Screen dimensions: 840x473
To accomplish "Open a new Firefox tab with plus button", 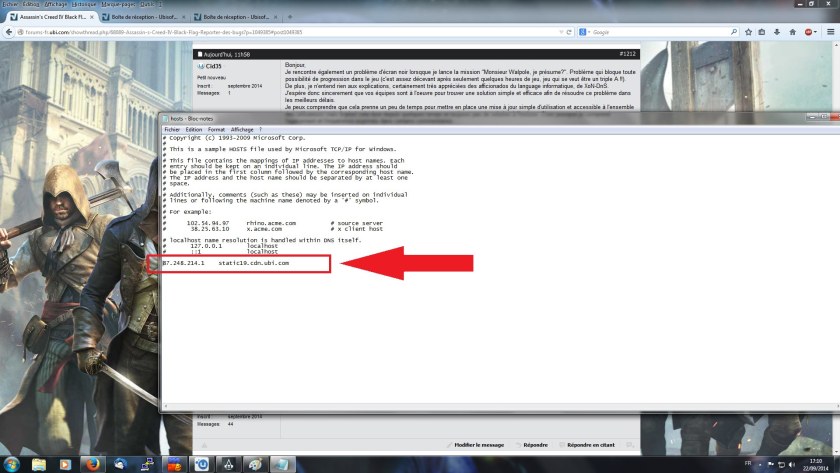I will pyautogui.click(x=290, y=17).
